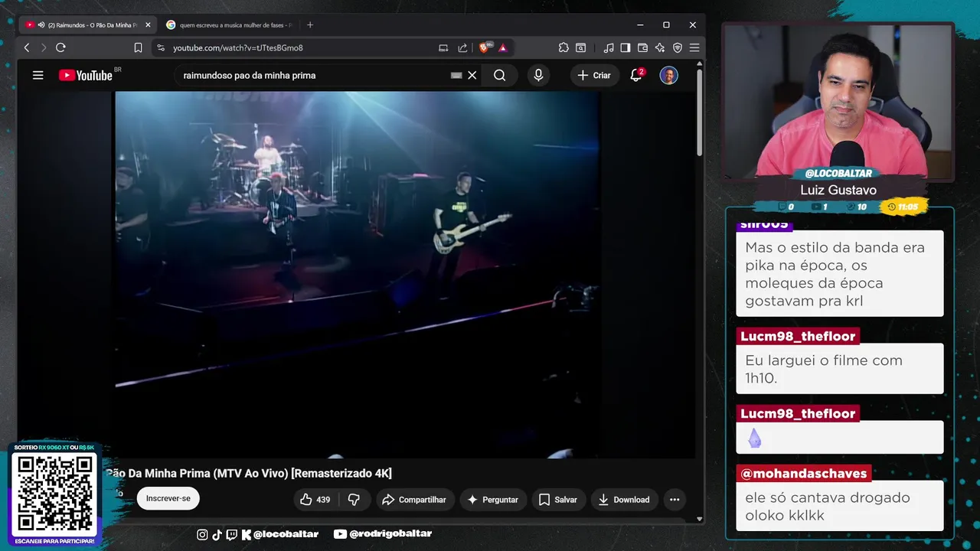Image resolution: width=980 pixels, height=551 pixels.
Task: Open YouTube notifications bell
Action: click(636, 75)
